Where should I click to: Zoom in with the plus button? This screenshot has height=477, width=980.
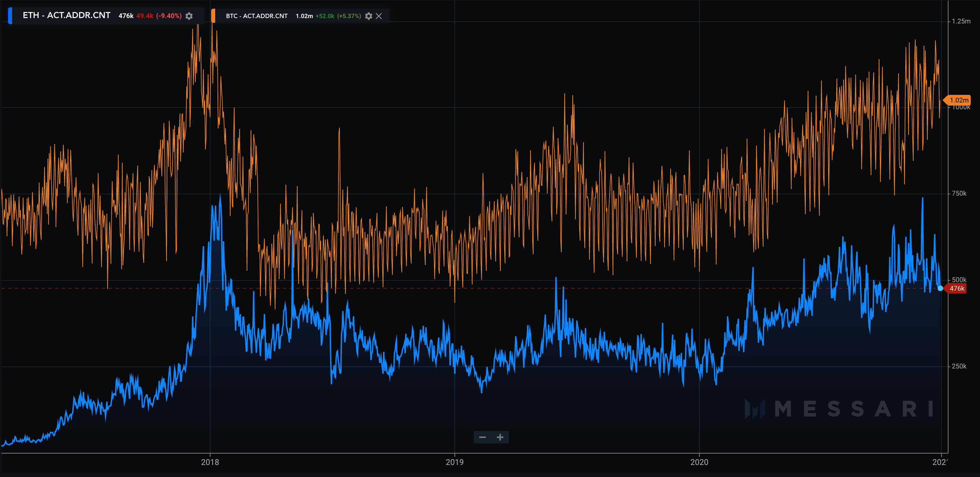tap(500, 437)
